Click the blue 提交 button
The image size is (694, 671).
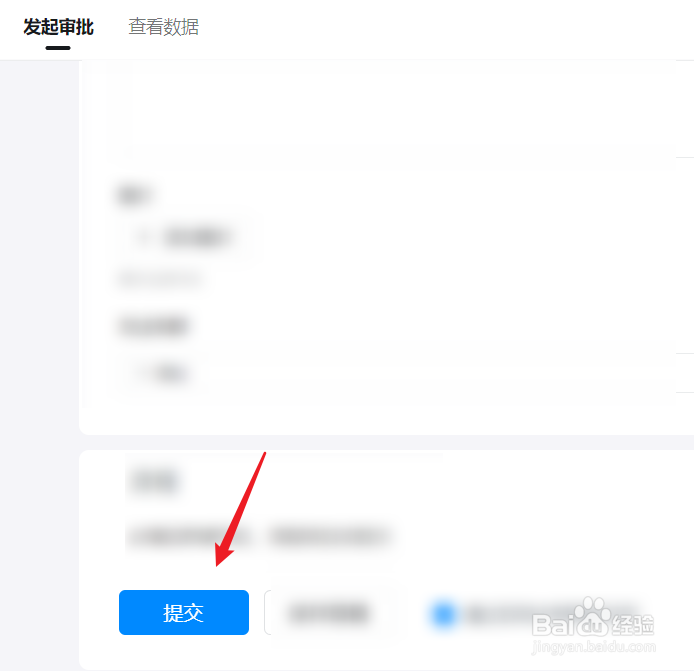point(184,612)
